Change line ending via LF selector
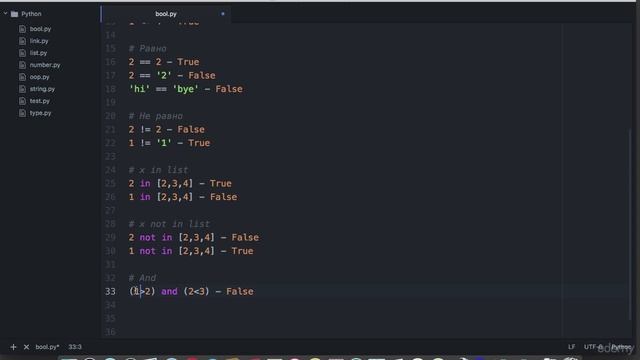 (x=571, y=347)
